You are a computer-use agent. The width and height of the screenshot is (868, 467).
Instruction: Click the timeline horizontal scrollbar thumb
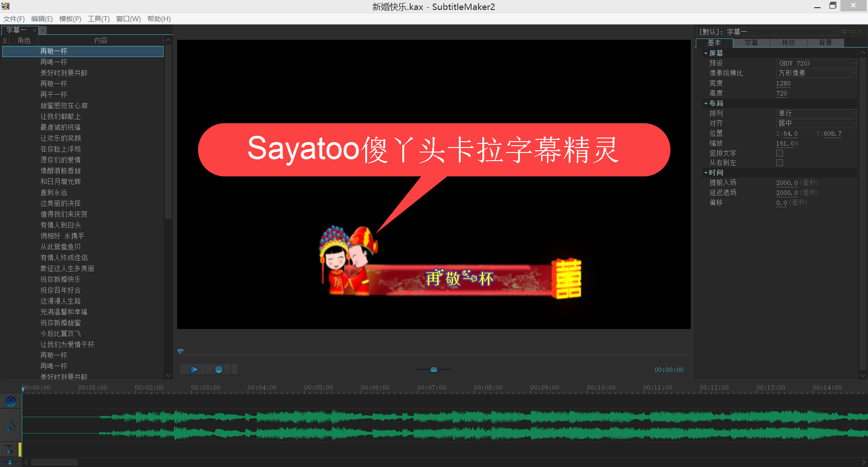click(x=54, y=462)
